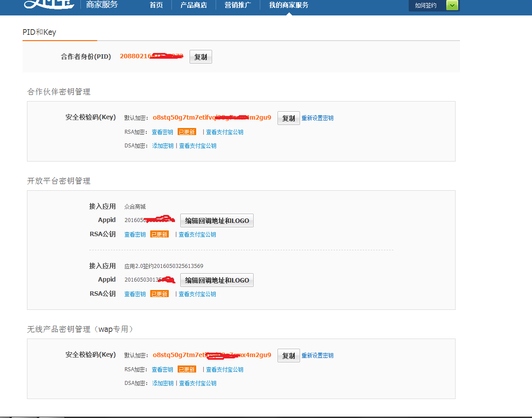Viewport: 532px width, 418px height.
Task: Open the 首页 navigation tab
Action: [x=156, y=5]
